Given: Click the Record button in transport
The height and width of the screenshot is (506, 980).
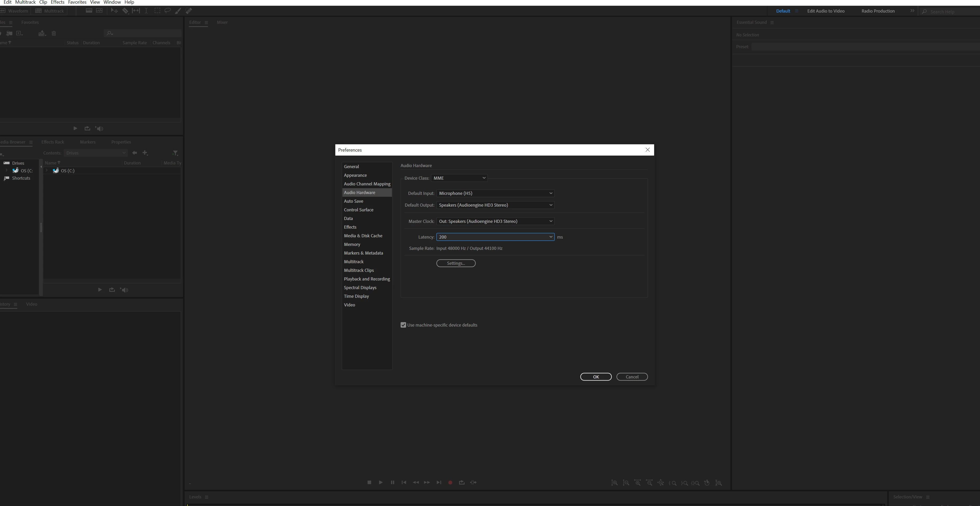Looking at the screenshot, I should [x=450, y=482].
